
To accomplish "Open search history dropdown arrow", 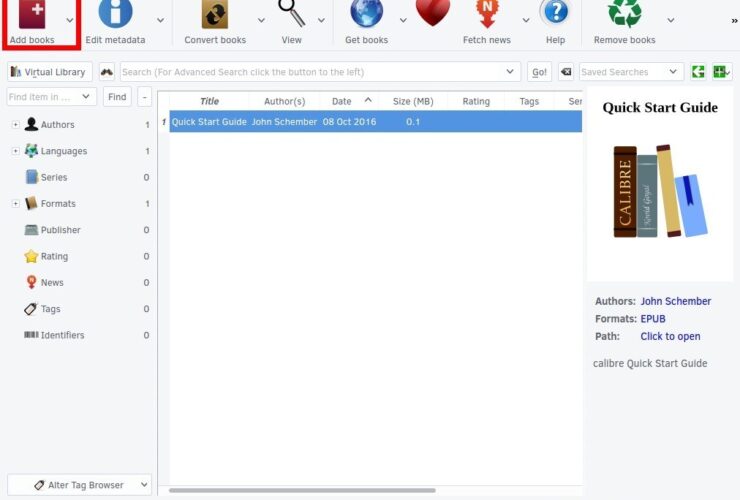I will [x=510, y=72].
